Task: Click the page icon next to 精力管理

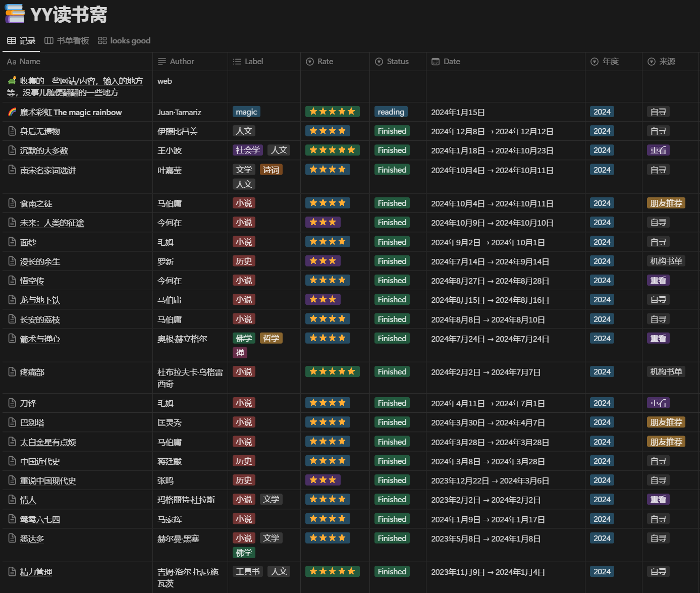Action: (12, 572)
